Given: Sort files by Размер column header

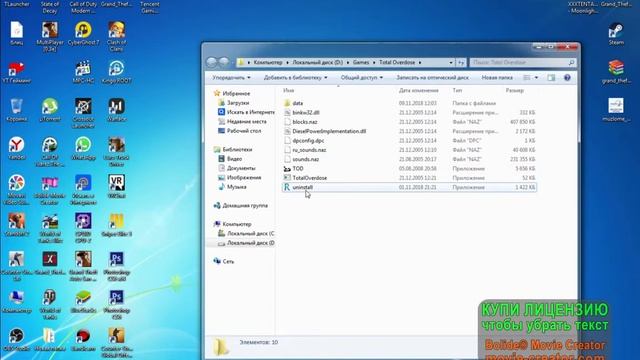Looking at the screenshot, I should pos(514,91).
